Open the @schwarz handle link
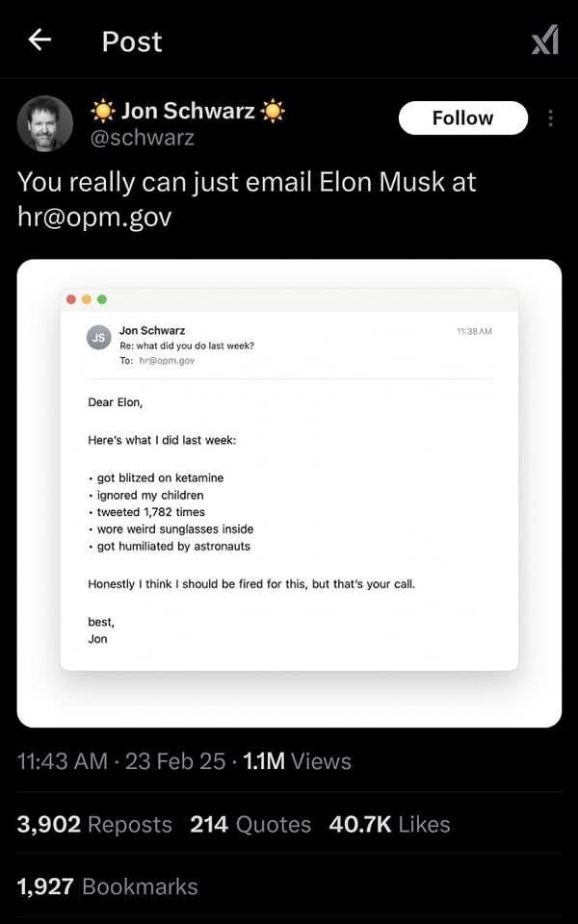This screenshot has height=924, width=578. coord(142,138)
